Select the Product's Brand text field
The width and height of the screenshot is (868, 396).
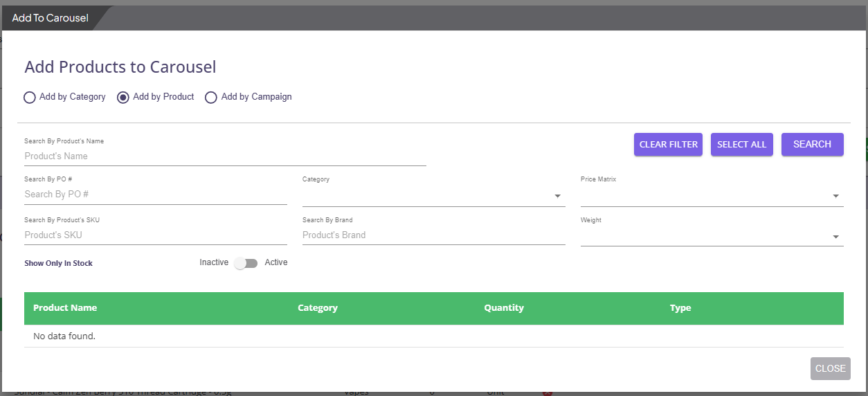click(x=433, y=235)
